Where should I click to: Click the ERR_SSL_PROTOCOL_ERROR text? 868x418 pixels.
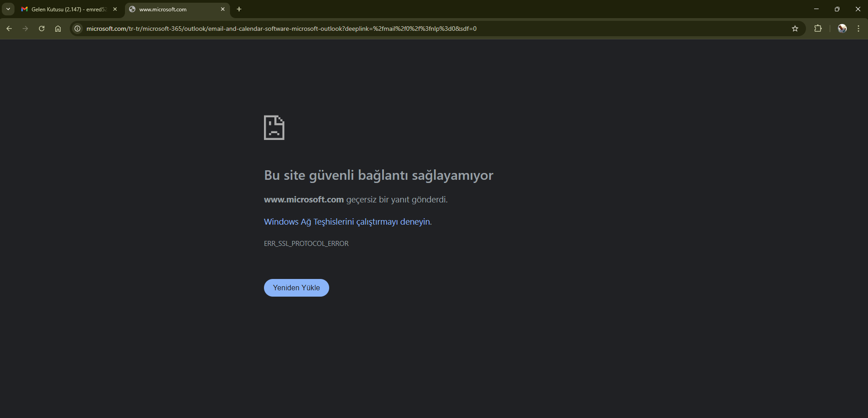pos(306,244)
